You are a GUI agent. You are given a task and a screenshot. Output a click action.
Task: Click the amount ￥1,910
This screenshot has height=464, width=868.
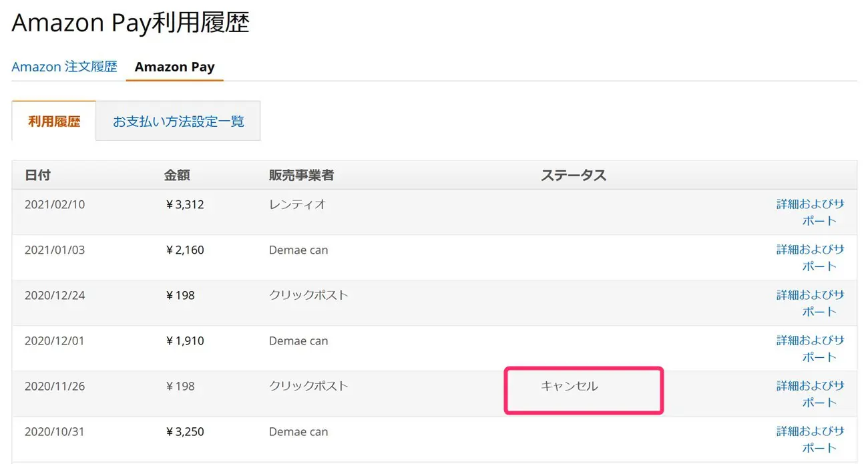[184, 341]
